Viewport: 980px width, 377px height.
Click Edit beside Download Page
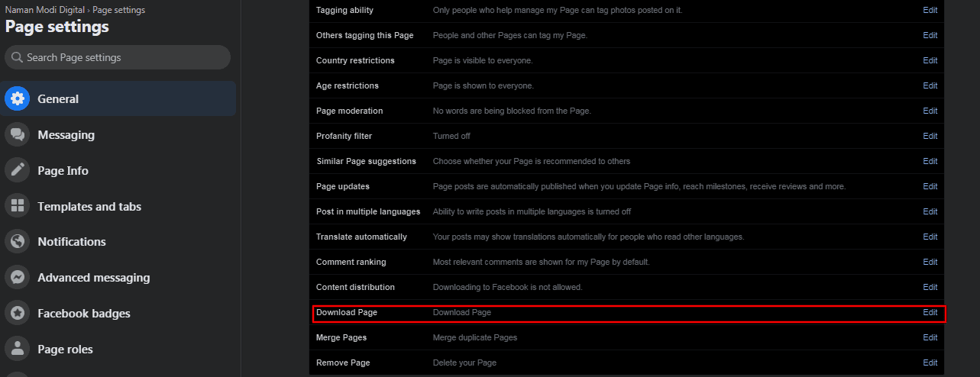(x=930, y=312)
